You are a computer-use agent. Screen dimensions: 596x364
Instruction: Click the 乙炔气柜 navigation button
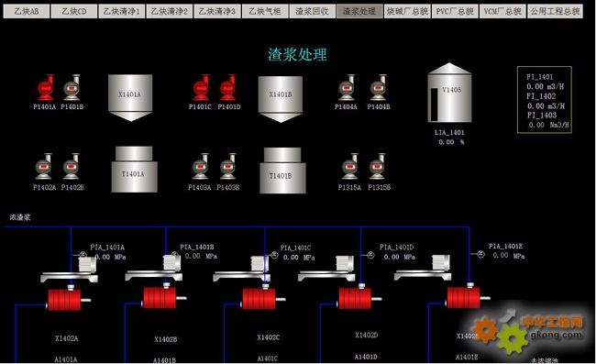pos(265,11)
